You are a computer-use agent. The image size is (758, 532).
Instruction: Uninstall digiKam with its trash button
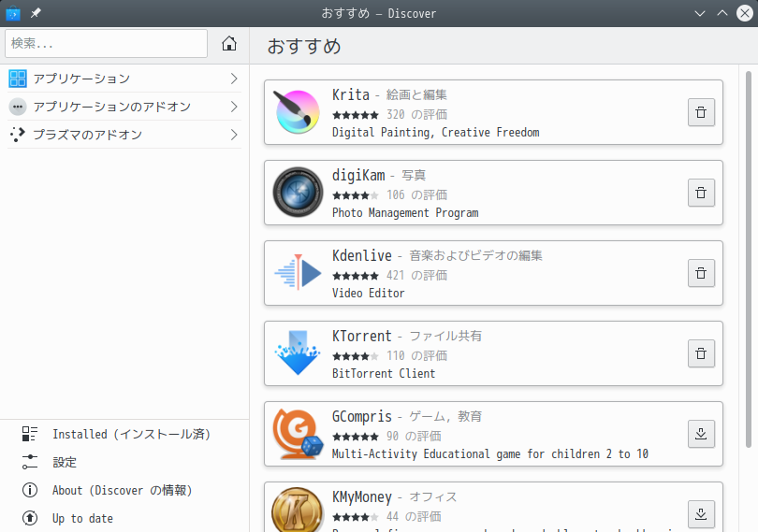point(701,193)
